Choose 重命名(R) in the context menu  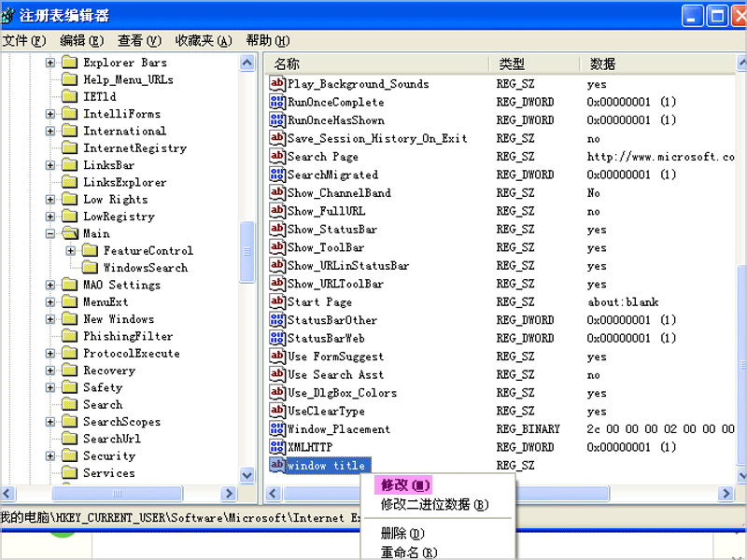(x=409, y=553)
